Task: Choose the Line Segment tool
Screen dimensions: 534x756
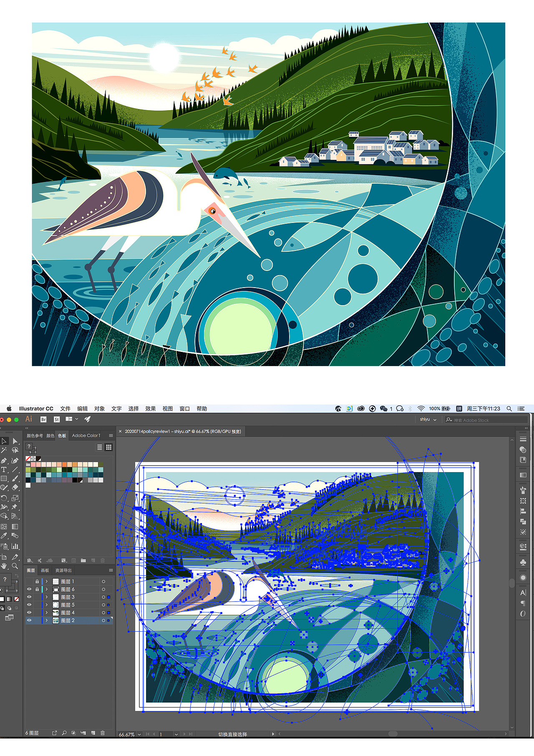Action: pos(15,470)
